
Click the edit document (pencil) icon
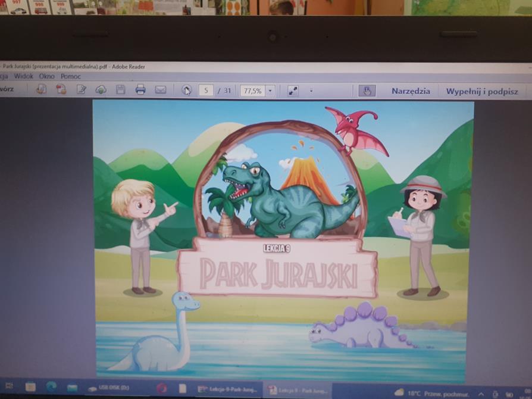(82, 90)
